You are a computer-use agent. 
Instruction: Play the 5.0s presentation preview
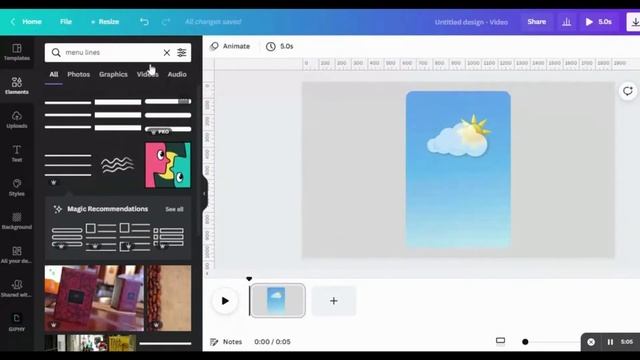click(x=598, y=22)
